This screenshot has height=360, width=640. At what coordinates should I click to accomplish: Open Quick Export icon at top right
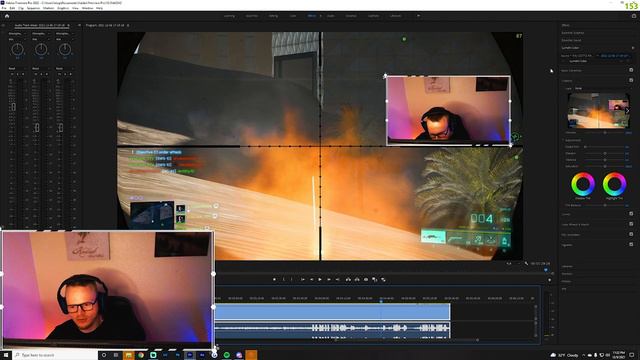634,16
